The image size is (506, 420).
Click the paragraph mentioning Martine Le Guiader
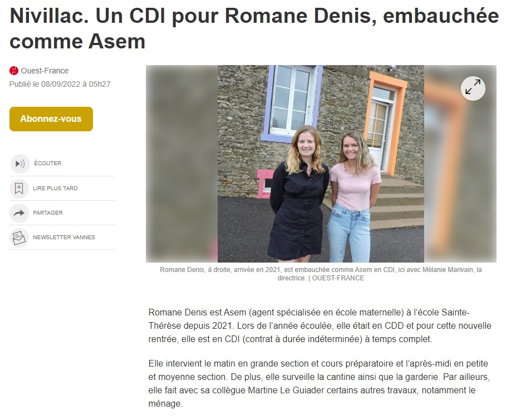coord(319,383)
